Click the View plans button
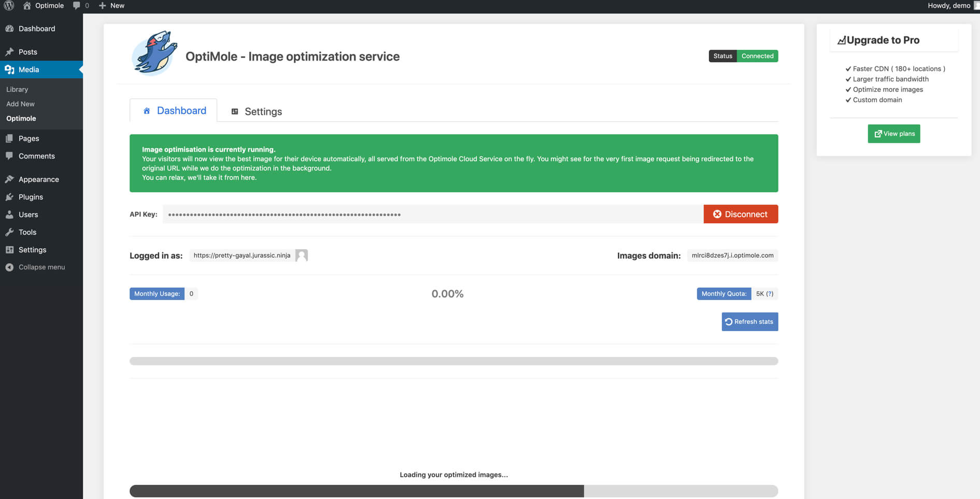This screenshot has height=499, width=980. click(x=894, y=134)
